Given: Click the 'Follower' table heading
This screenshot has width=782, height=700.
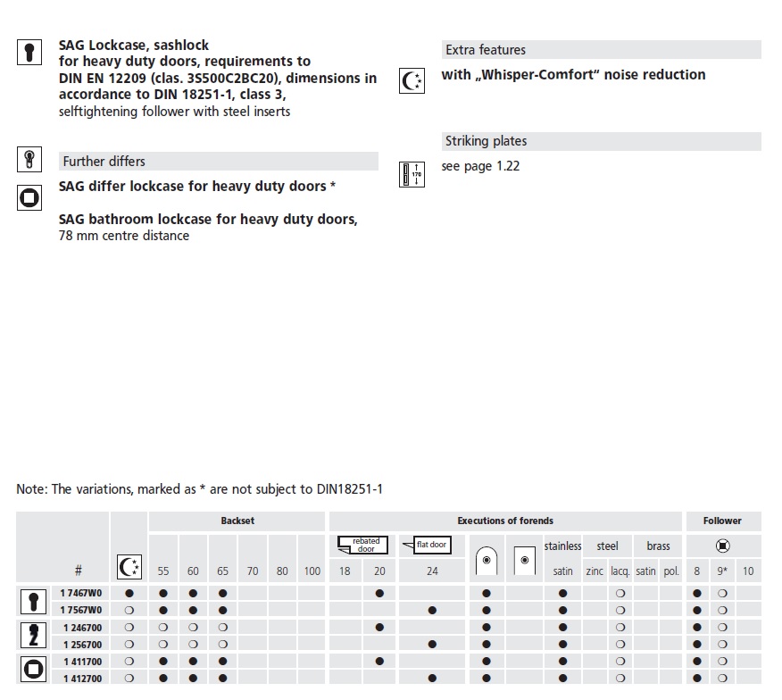Looking at the screenshot, I should click(x=722, y=521).
